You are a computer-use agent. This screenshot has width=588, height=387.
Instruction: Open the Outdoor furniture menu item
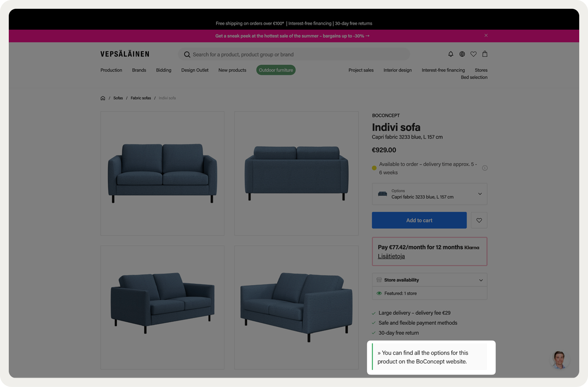(276, 70)
